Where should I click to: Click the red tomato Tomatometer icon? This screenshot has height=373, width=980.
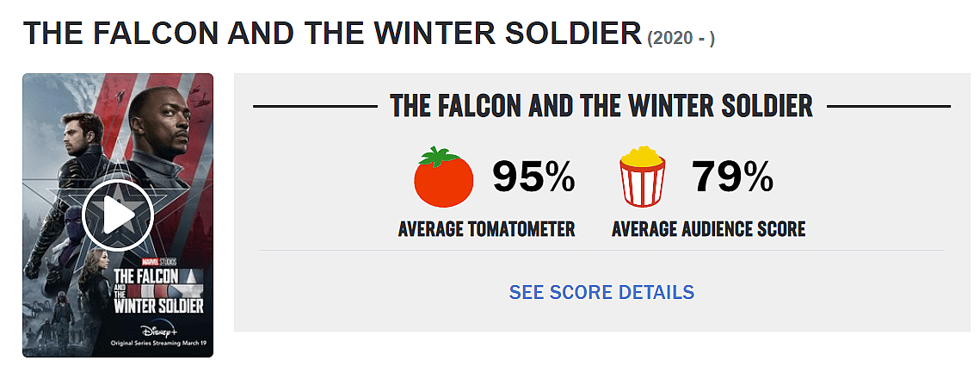[443, 177]
